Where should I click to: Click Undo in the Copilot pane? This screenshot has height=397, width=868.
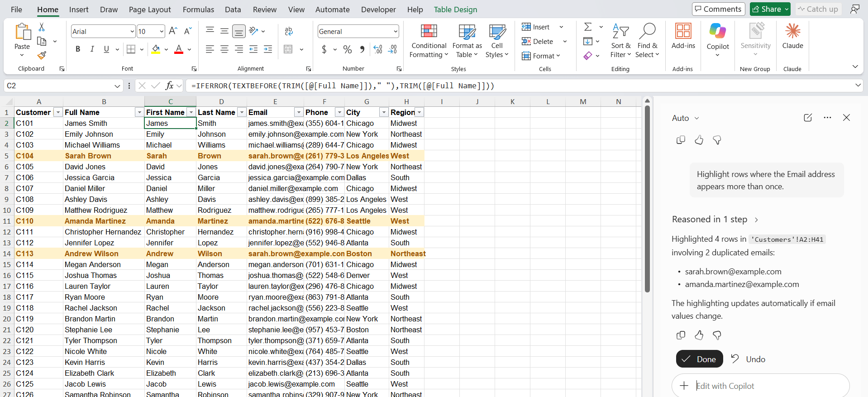(x=748, y=359)
